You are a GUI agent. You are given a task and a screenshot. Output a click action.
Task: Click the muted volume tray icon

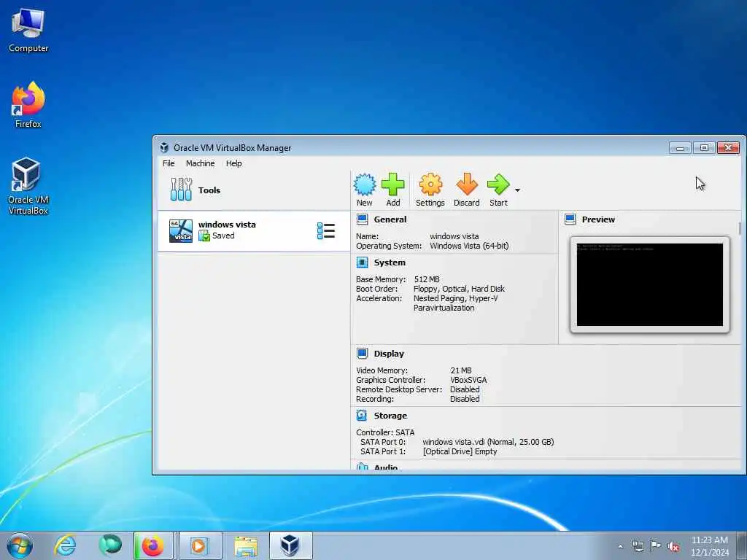[673, 546]
